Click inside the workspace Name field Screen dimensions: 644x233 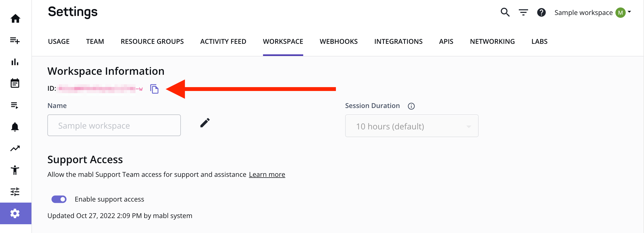pyautogui.click(x=114, y=126)
